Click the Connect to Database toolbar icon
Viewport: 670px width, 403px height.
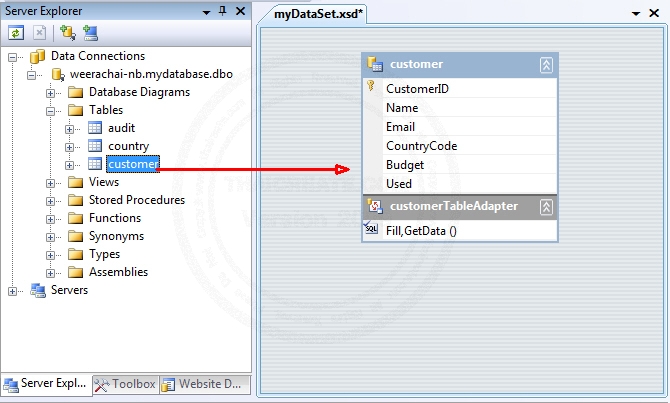pos(68,33)
